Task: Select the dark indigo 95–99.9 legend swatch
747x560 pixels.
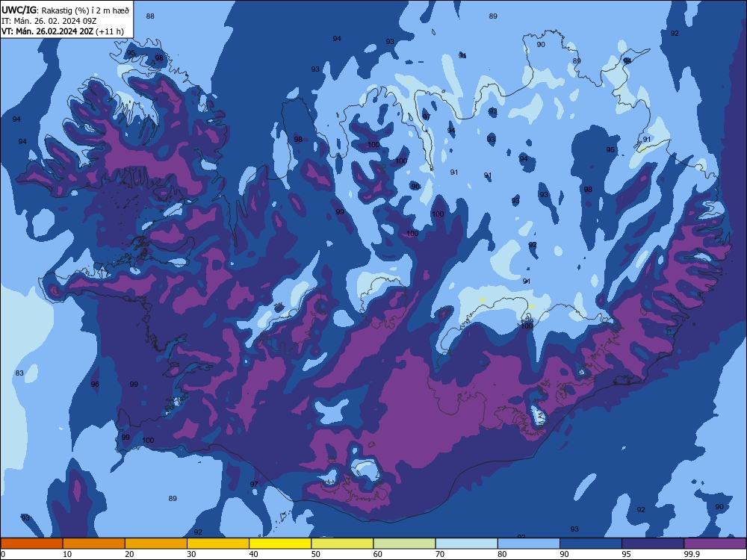Action: 653,544
